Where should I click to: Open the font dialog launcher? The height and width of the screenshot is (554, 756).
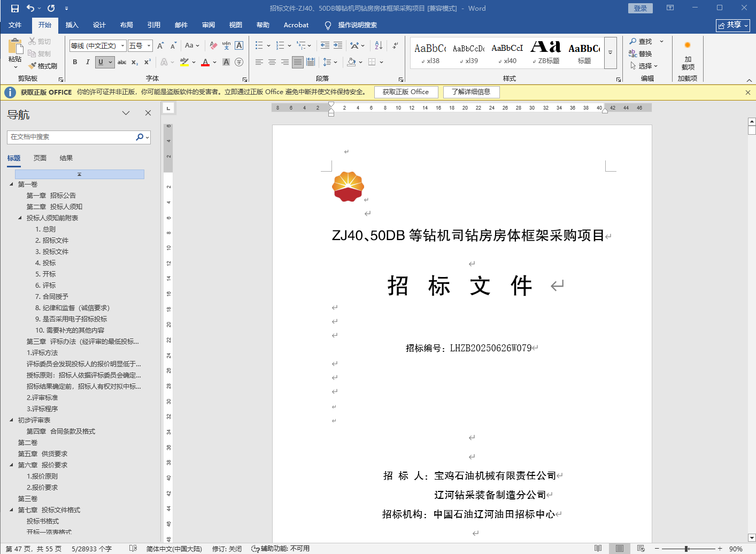[245, 79]
